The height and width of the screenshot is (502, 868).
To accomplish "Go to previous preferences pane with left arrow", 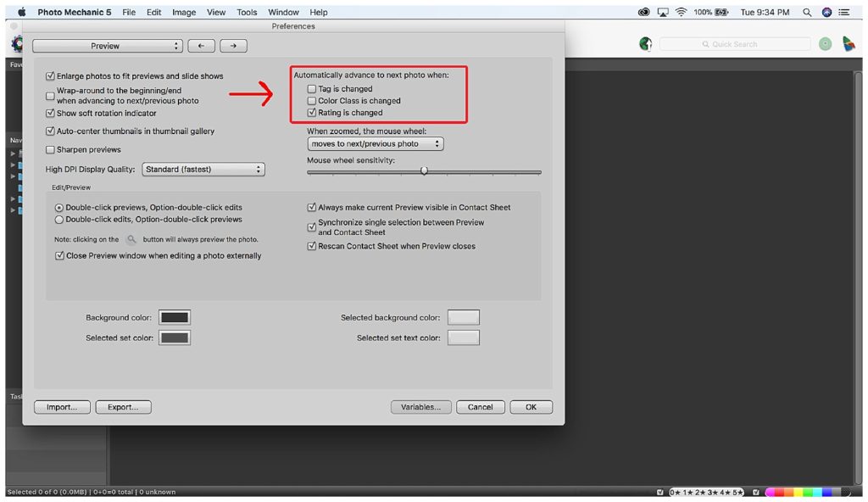I will (202, 46).
